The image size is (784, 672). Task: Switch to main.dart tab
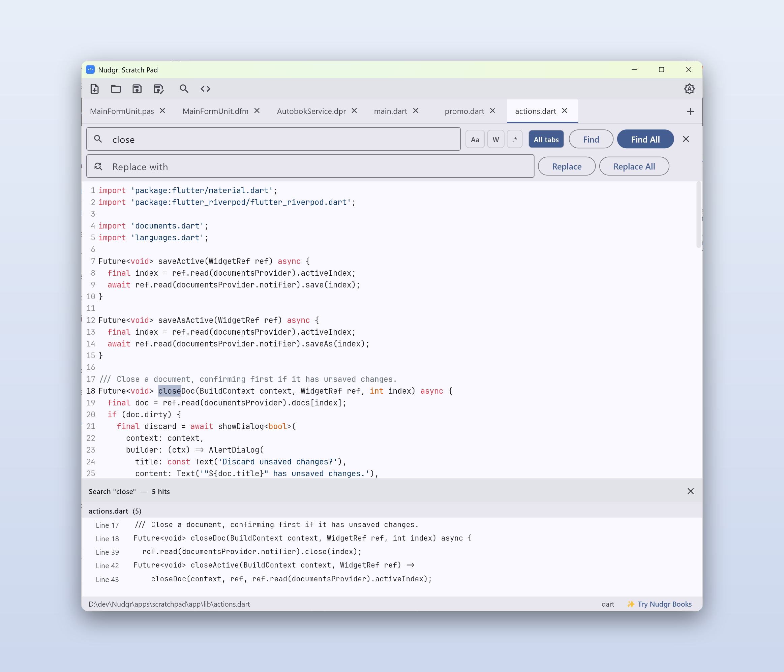[x=391, y=111]
